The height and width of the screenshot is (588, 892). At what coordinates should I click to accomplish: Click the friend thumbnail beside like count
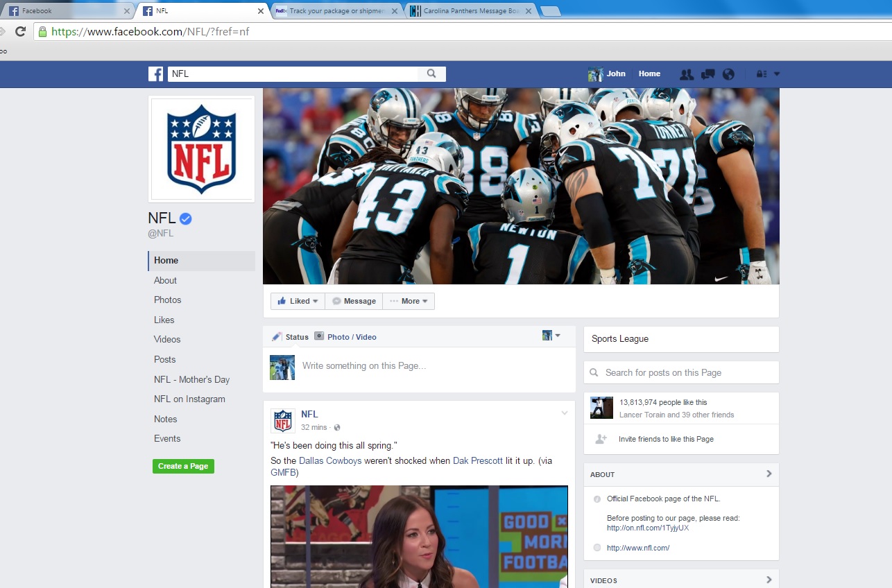601,408
